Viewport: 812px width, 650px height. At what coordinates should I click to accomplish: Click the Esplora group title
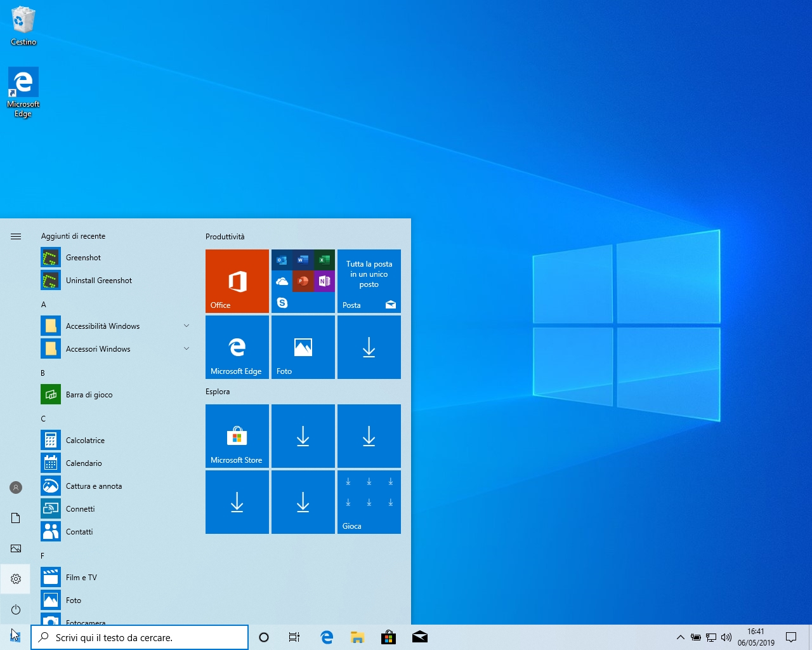click(x=218, y=392)
